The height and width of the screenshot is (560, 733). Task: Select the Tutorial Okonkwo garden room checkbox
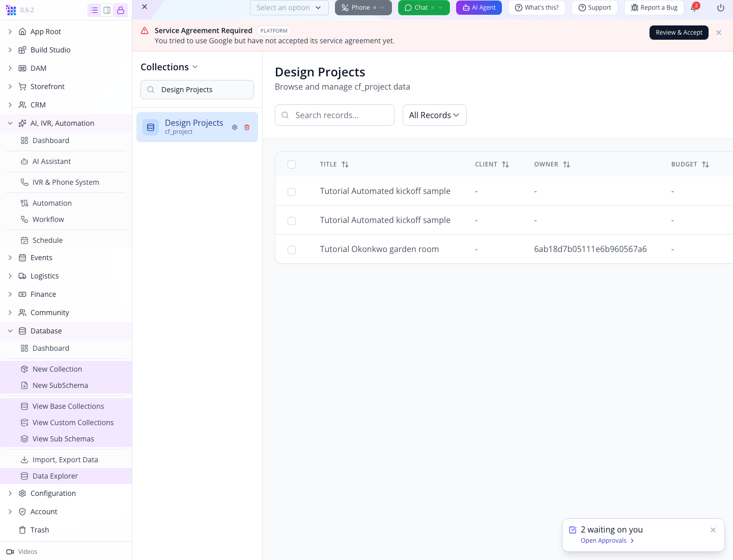pyautogui.click(x=292, y=250)
